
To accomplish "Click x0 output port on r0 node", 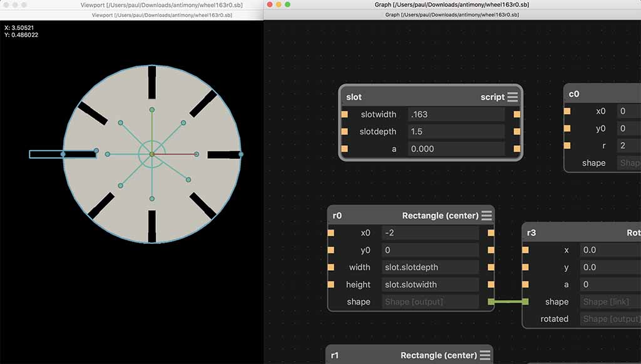I will tap(491, 233).
